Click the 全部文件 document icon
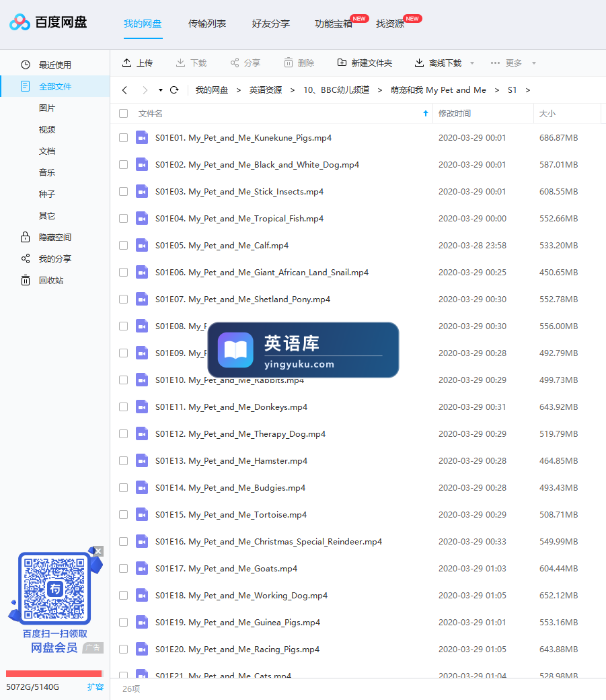 26,86
